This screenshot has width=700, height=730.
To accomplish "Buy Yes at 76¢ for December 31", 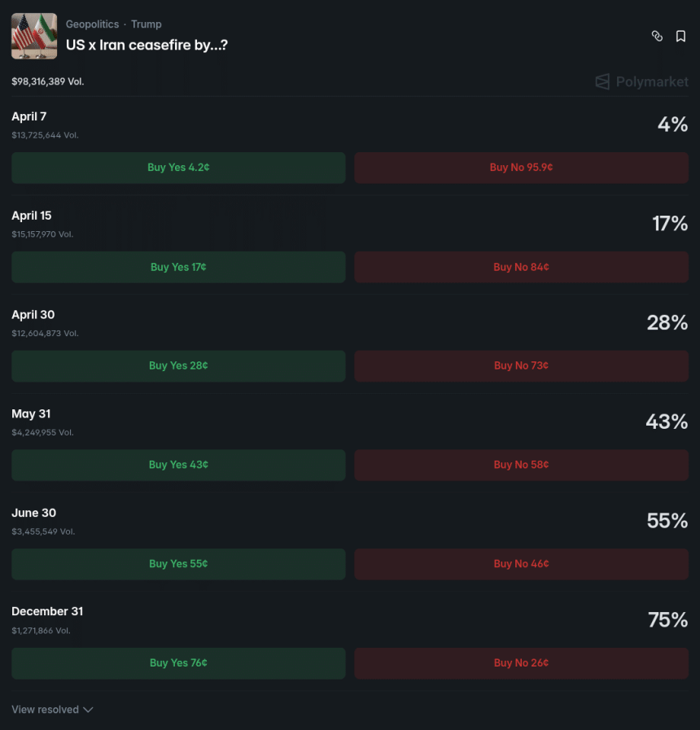I will point(178,663).
